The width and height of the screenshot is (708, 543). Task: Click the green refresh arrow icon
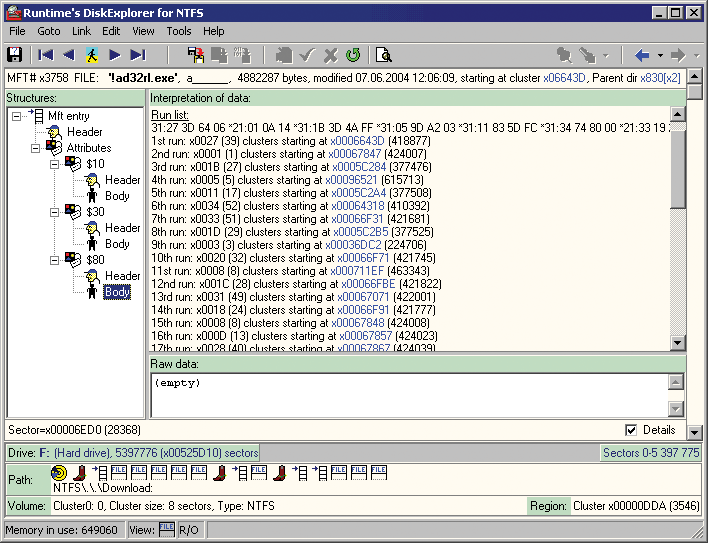click(353, 55)
